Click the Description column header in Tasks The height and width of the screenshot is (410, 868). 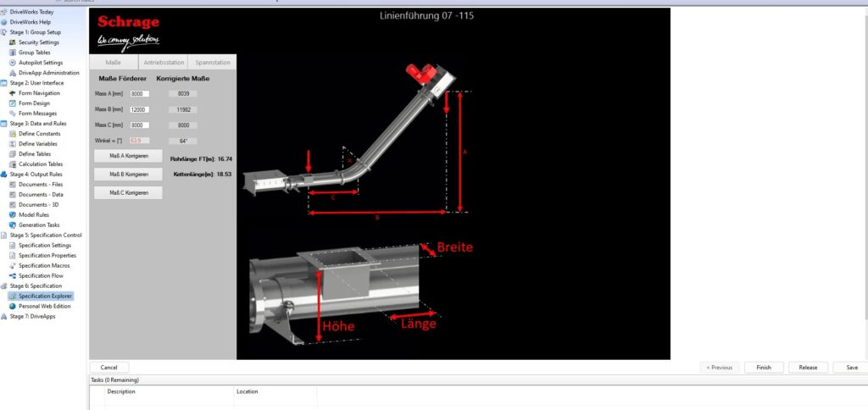tap(121, 392)
